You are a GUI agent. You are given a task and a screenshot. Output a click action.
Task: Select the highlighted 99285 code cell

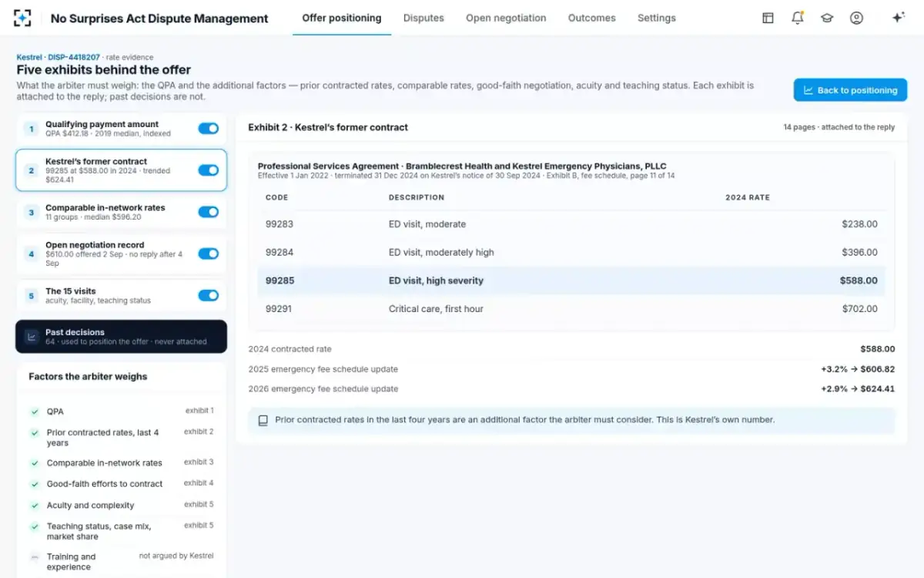point(280,281)
